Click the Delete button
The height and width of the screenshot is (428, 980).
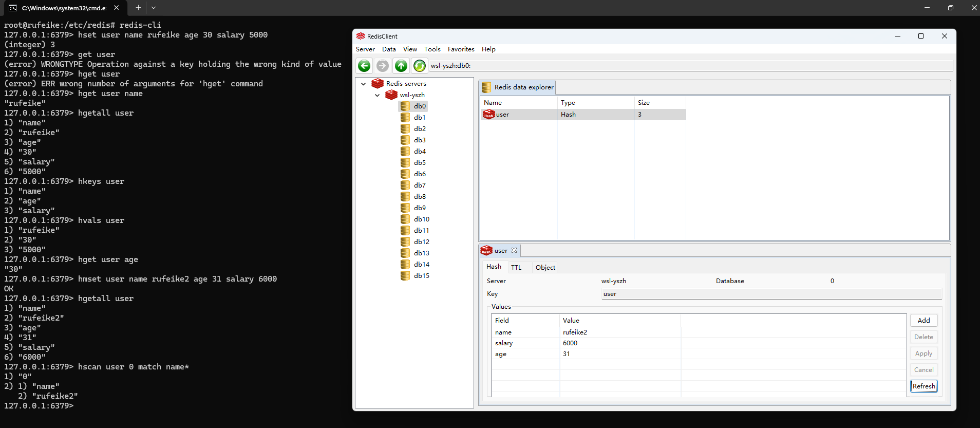pos(924,337)
